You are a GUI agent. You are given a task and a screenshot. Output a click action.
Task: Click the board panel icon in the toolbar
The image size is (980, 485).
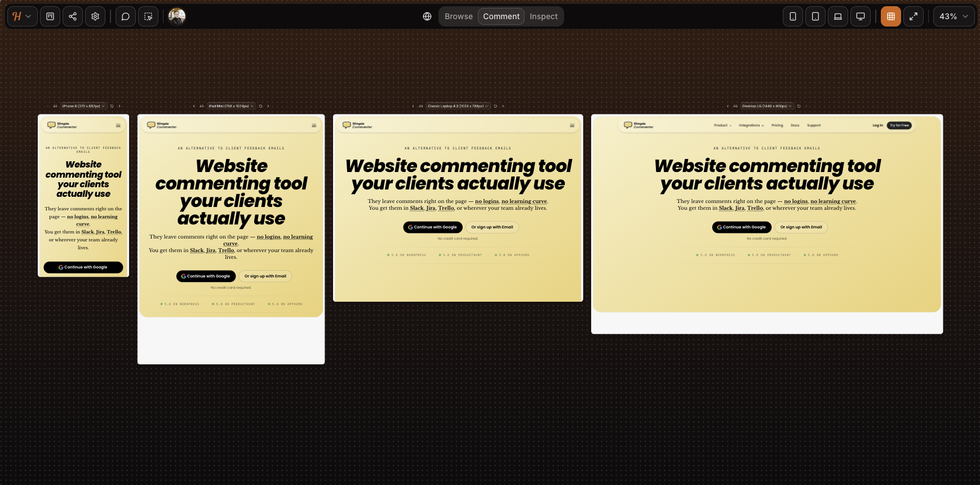pyautogui.click(x=50, y=16)
